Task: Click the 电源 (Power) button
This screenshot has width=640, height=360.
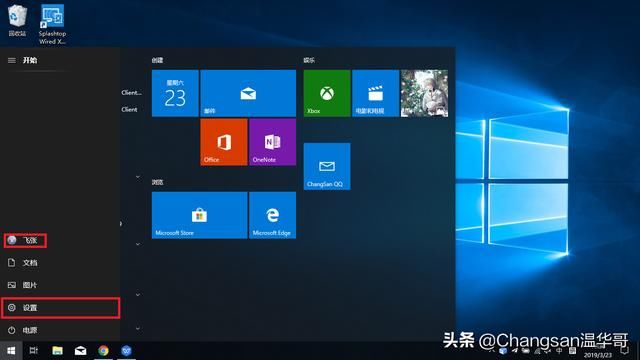Action: click(x=60, y=330)
